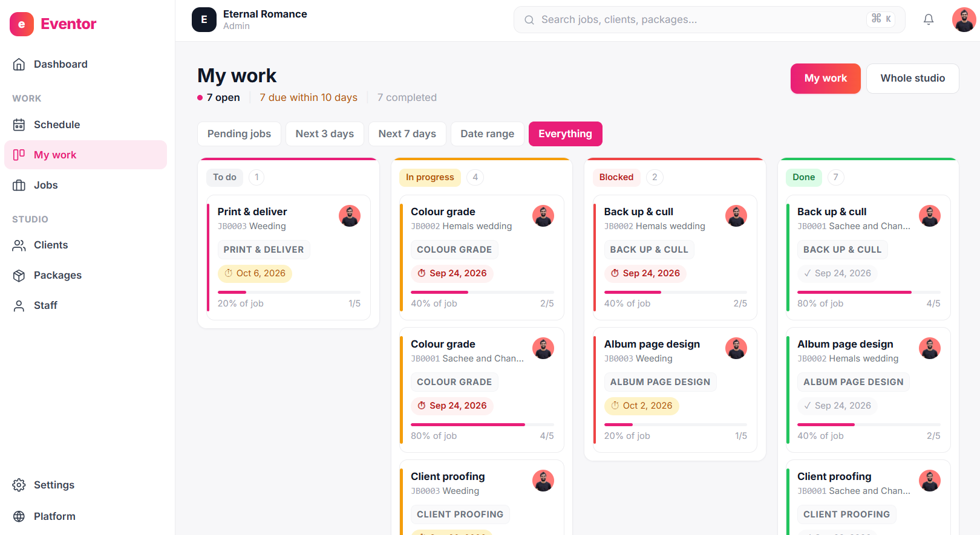The image size is (980, 535).
Task: Click the Done count badge 7
Action: point(835,177)
